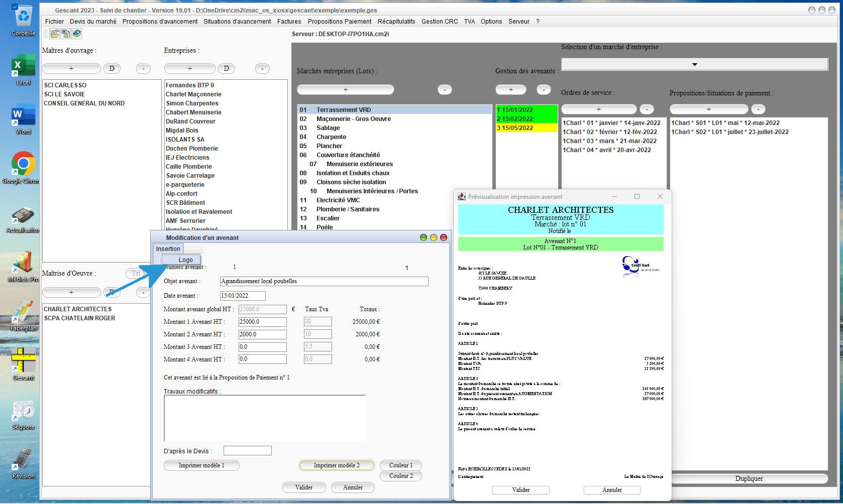Click the Excel export toolbar icon
843x504 pixels.
[66, 34]
